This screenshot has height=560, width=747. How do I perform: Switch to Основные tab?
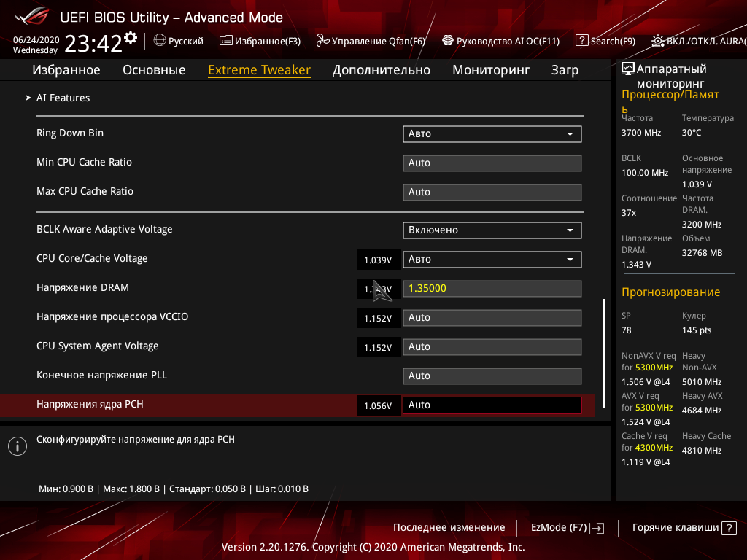[x=154, y=70]
